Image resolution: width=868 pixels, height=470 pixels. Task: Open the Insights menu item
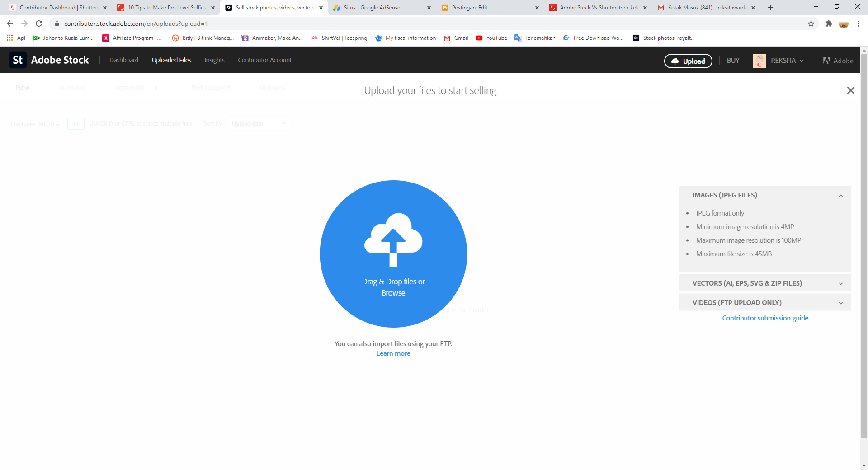214,60
